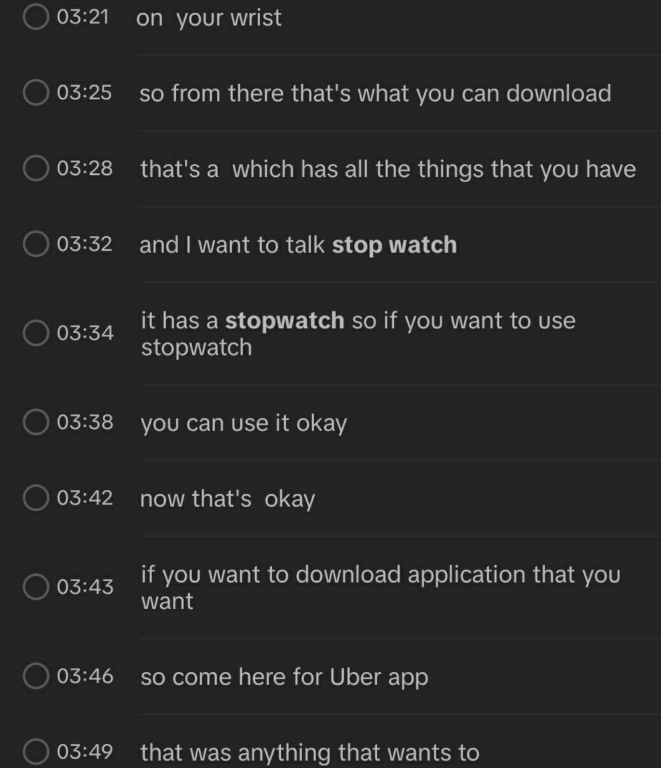Select the radio circle beside 03:32

[36, 244]
